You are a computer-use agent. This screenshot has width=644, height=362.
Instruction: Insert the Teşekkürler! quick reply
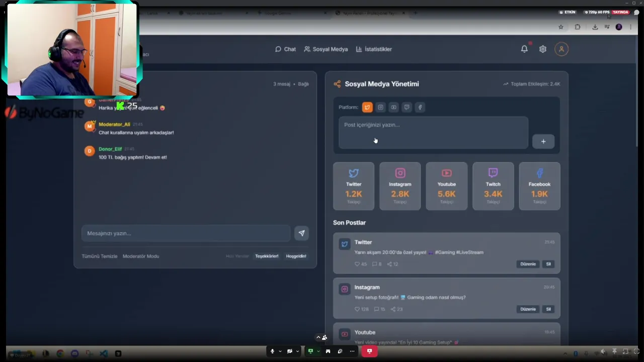coord(267,256)
